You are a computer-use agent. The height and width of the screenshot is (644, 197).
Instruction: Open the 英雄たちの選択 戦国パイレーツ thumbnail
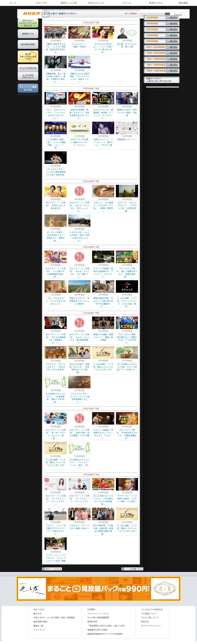(103, 323)
